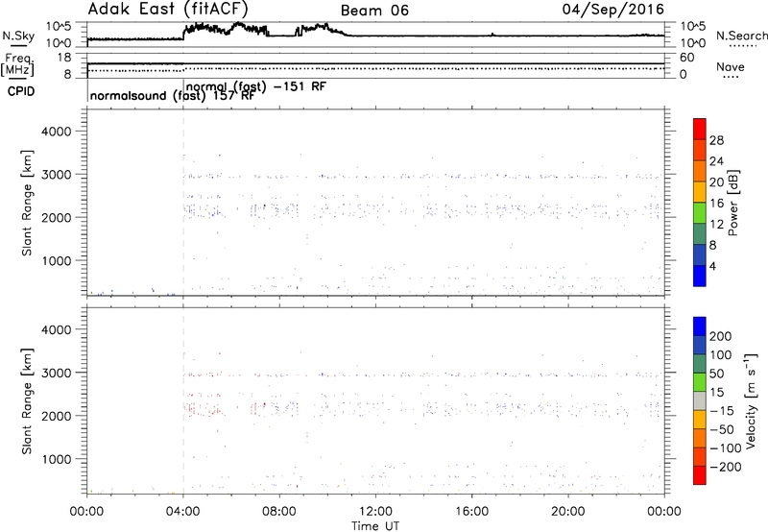Click the dashed 04:00 marker line in power panel
This screenshot has width=768, height=532.
[183, 202]
